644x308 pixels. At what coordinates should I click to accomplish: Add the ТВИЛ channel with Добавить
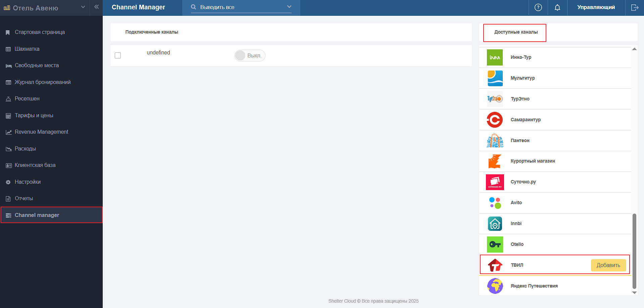(x=608, y=265)
